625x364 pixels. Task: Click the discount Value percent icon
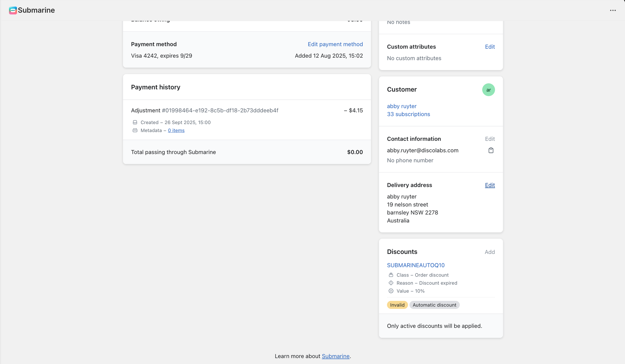pyautogui.click(x=391, y=291)
